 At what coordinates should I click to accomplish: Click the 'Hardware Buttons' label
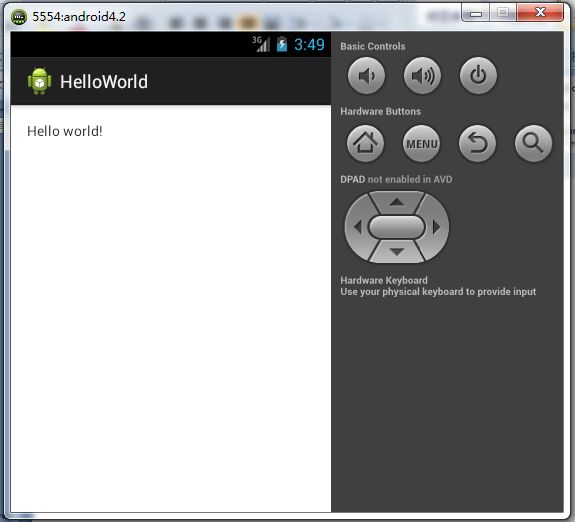[380, 111]
